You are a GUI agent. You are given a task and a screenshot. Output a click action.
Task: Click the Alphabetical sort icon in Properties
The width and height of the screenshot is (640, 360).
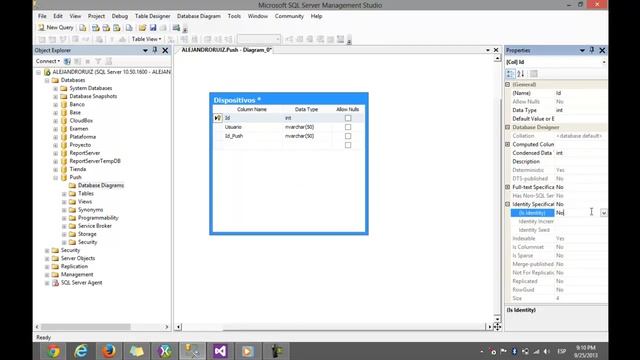tap(520, 73)
